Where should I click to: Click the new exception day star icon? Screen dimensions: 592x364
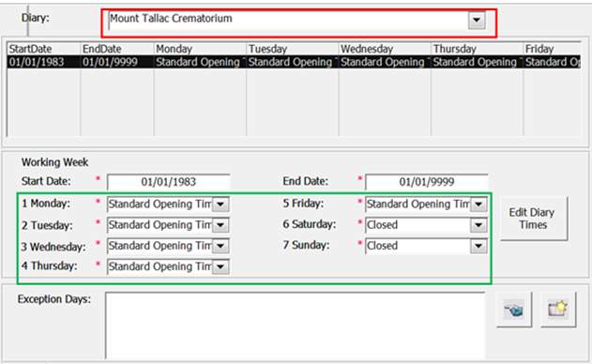(x=558, y=310)
